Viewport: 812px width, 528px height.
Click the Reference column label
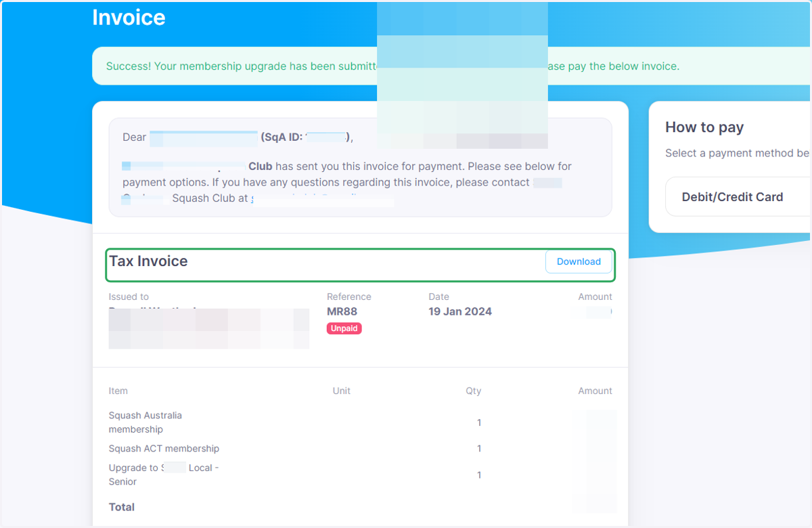click(349, 296)
